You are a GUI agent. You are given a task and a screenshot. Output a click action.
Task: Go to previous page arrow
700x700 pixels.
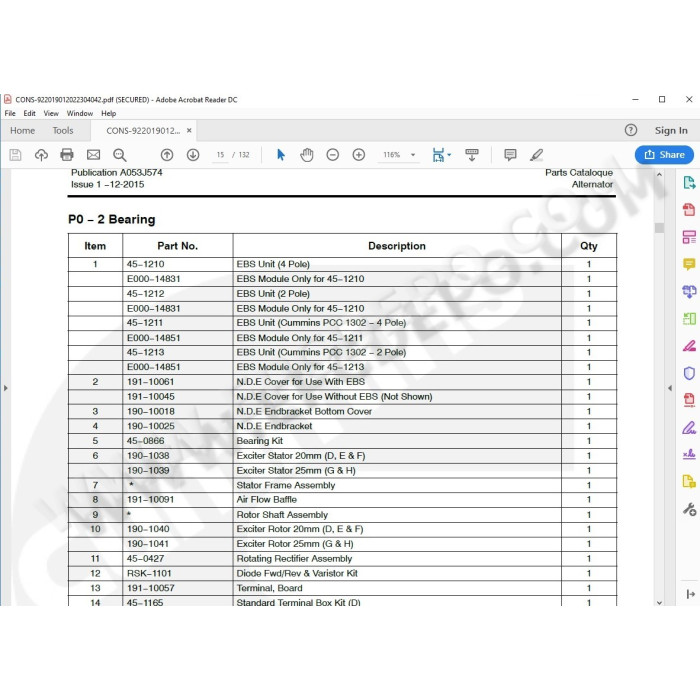(x=167, y=155)
